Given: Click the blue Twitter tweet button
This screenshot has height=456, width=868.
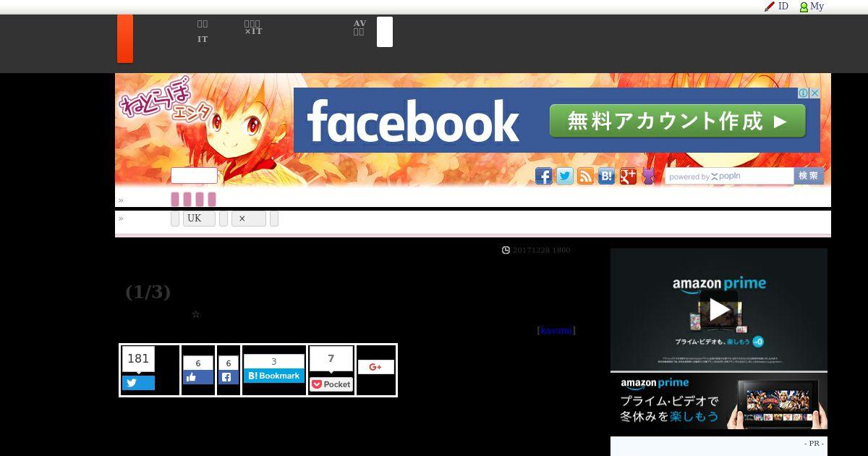Looking at the screenshot, I should tap(138, 383).
